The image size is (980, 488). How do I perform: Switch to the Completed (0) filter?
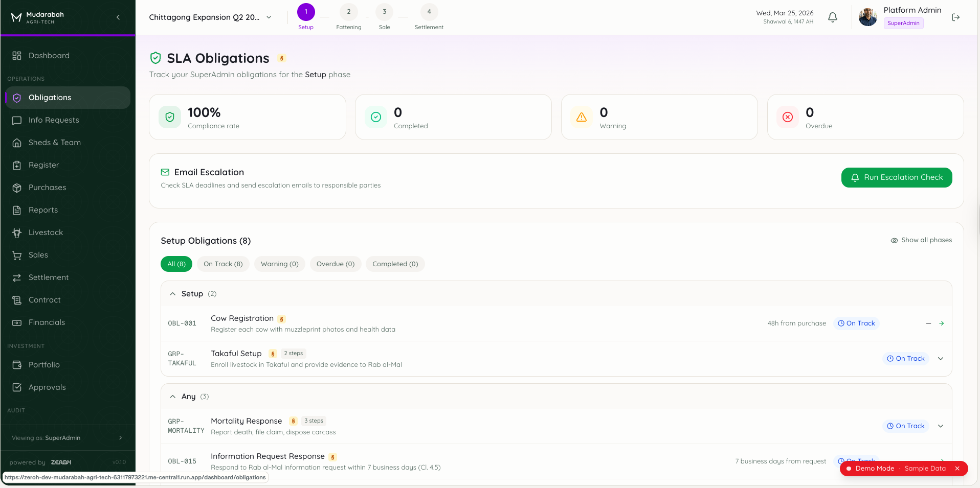tap(395, 264)
